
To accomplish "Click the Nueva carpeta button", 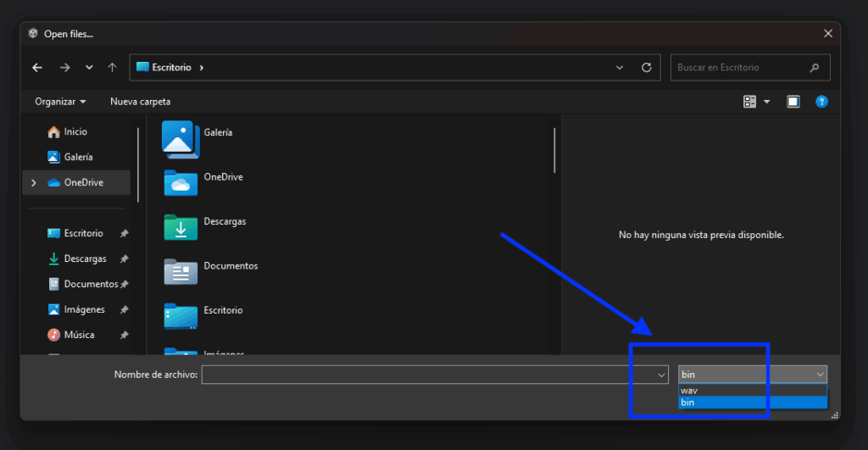I will [x=140, y=102].
